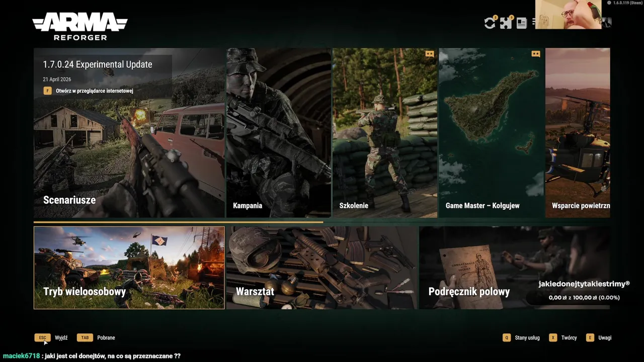Click the TAB key hint icon
Viewport: 644px width, 362px height.
(85, 338)
